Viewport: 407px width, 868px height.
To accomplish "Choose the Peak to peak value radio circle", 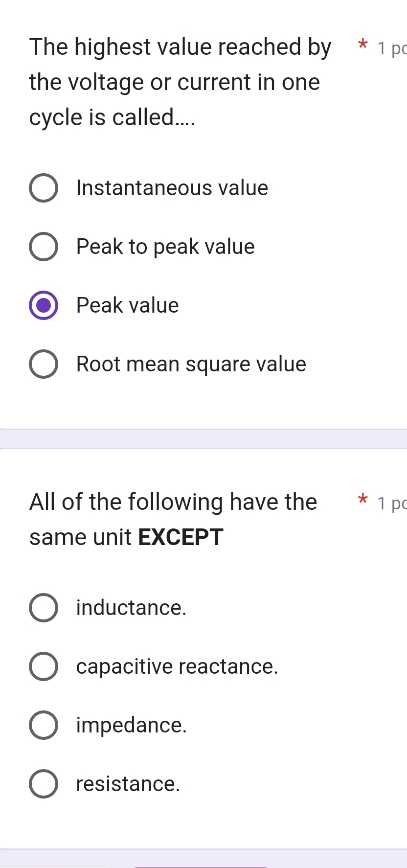I will [x=44, y=247].
